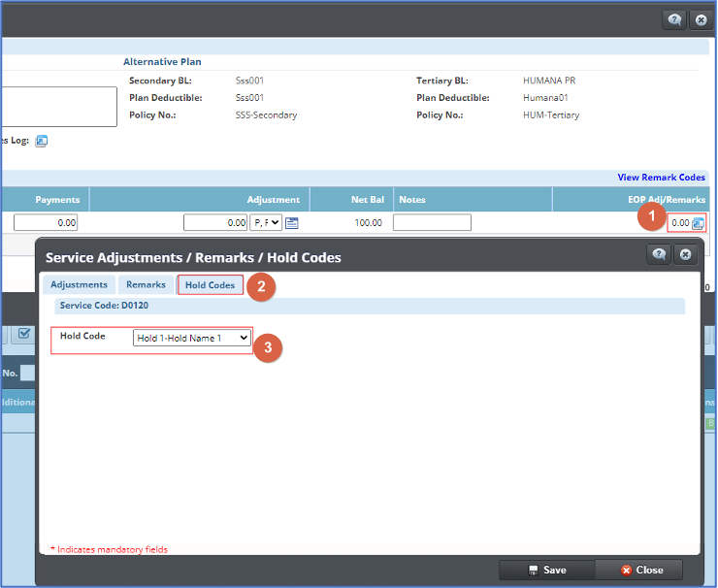Viewport: 718px width, 588px height.
Task: Click the Adjustment amount input field
Action: [x=215, y=223]
